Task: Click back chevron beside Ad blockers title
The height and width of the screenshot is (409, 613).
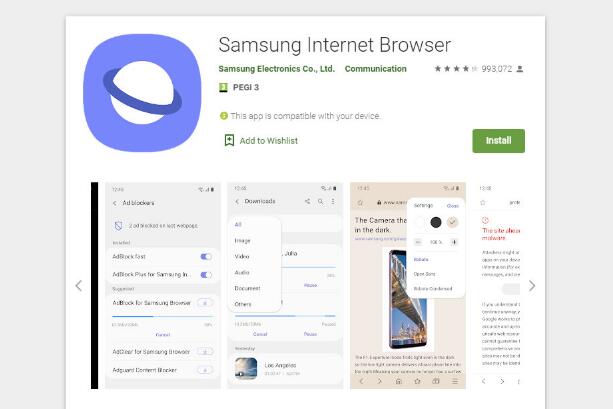Action: tap(115, 203)
